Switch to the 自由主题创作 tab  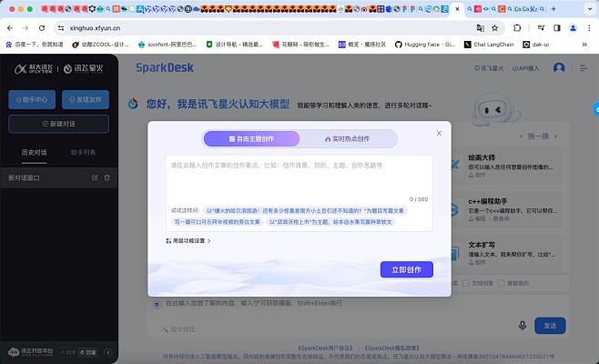[252, 138]
